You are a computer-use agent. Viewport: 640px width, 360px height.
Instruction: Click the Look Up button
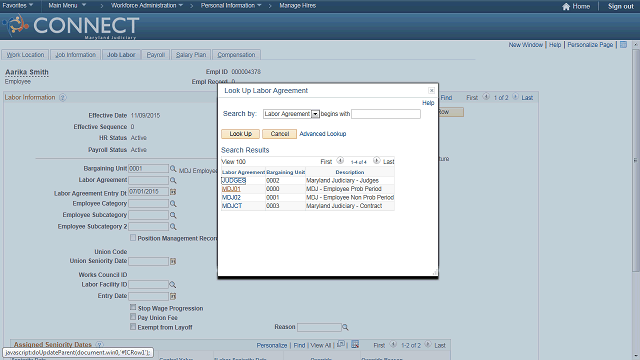coord(240,134)
